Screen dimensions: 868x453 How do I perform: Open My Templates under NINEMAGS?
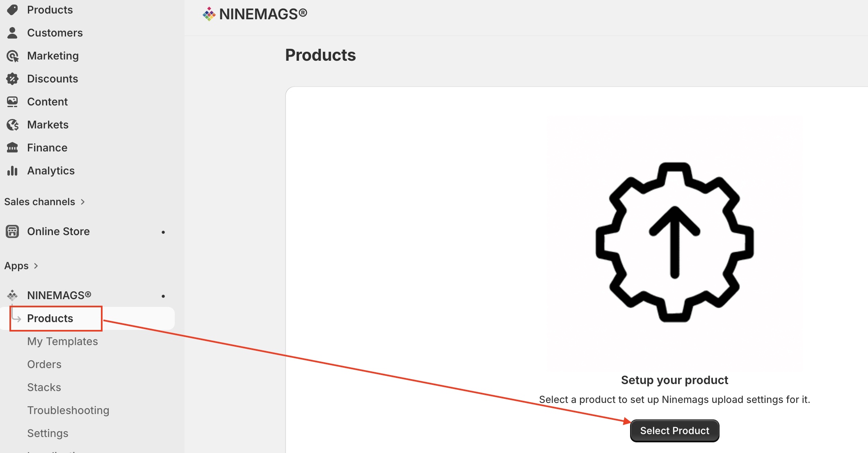pos(62,341)
